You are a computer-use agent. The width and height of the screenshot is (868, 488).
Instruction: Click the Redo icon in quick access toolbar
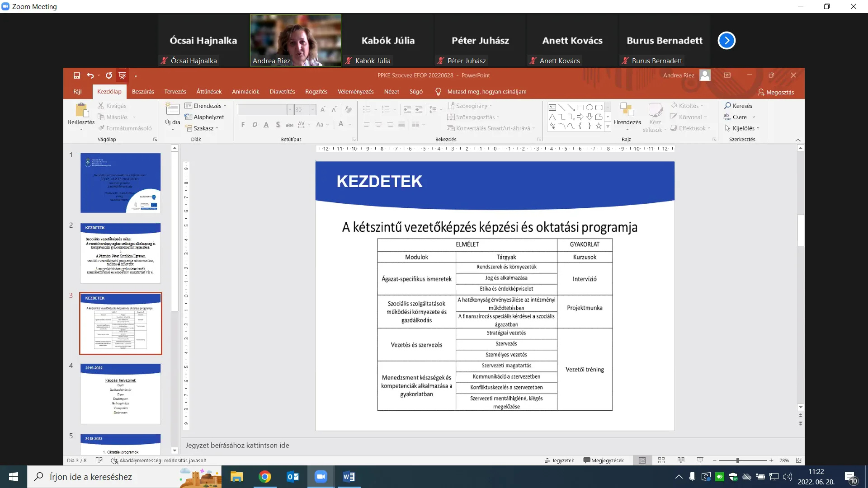click(108, 75)
